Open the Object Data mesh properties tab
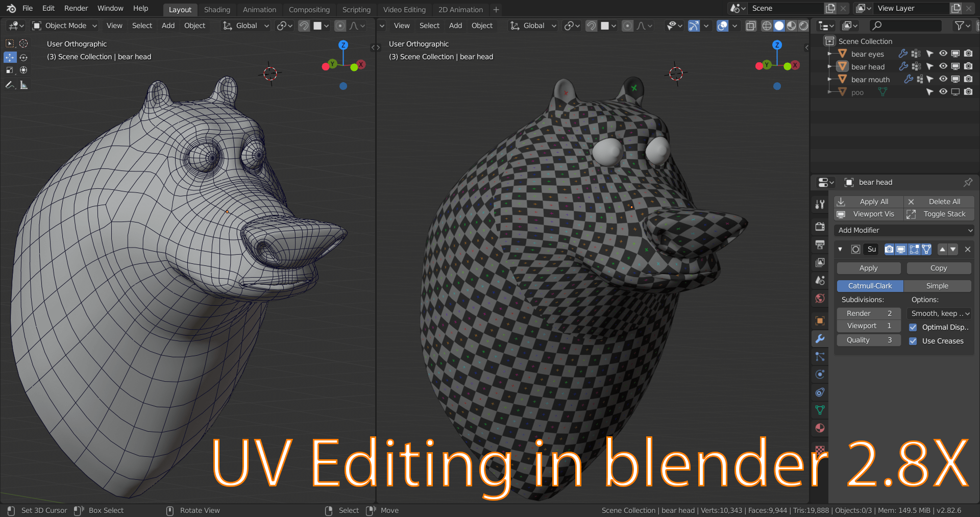Screen dimensions: 980x517 point(820,410)
